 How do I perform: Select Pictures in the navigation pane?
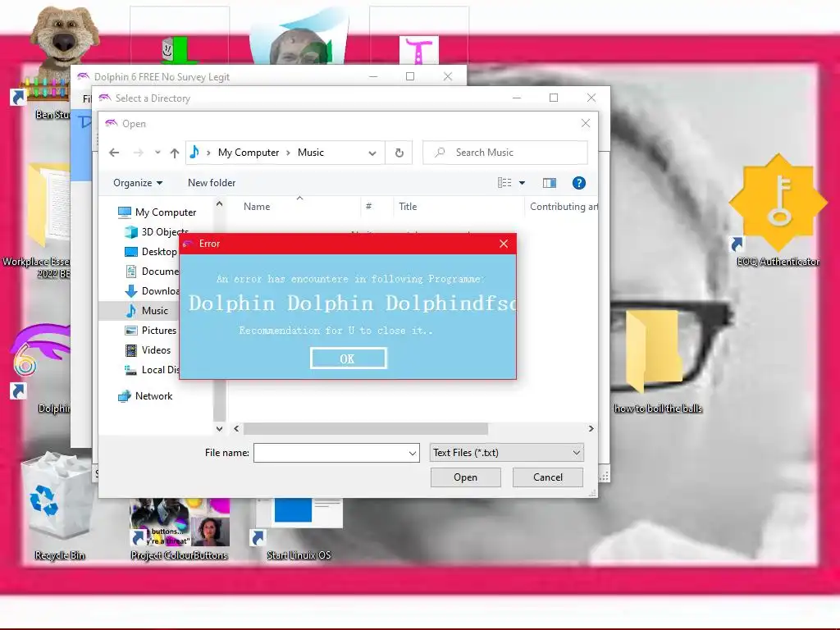pos(151,331)
